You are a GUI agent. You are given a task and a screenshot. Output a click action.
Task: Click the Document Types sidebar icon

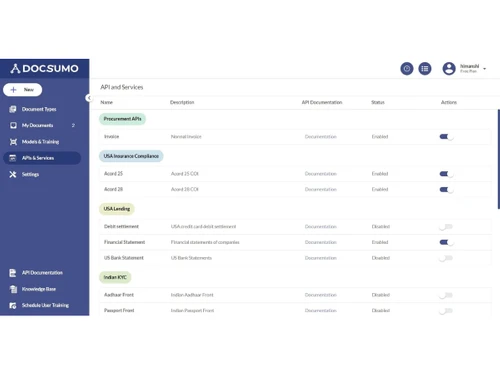pos(13,109)
